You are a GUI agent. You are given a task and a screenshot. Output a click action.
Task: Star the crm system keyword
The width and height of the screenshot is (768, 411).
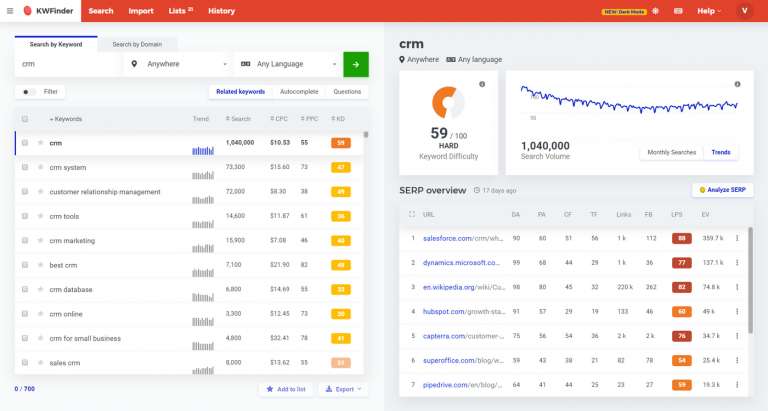(40, 167)
